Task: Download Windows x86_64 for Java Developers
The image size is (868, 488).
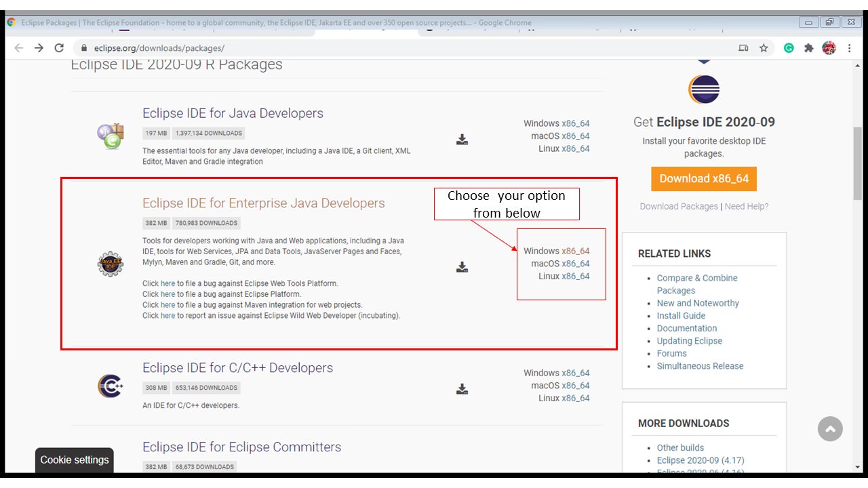Action: coord(575,123)
